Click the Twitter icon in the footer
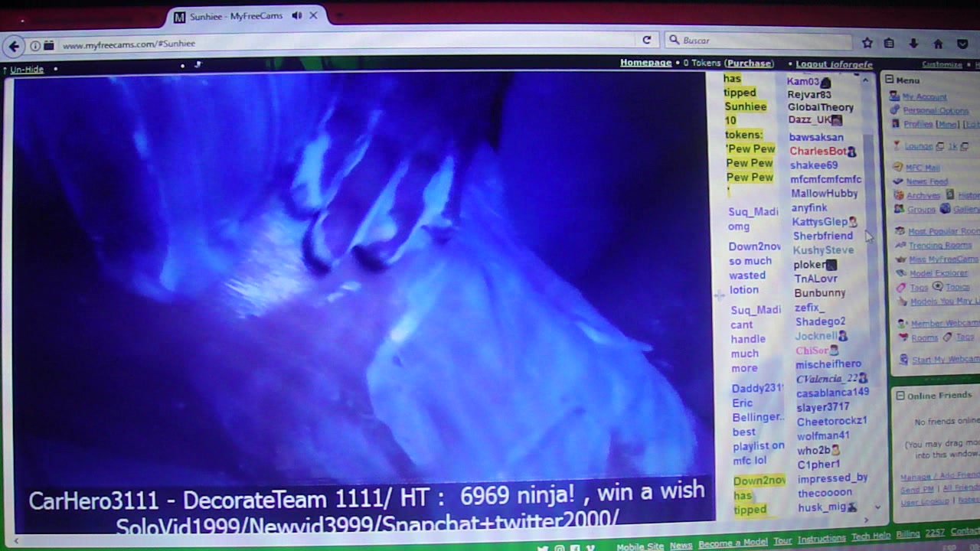The image size is (980, 551). [544, 548]
